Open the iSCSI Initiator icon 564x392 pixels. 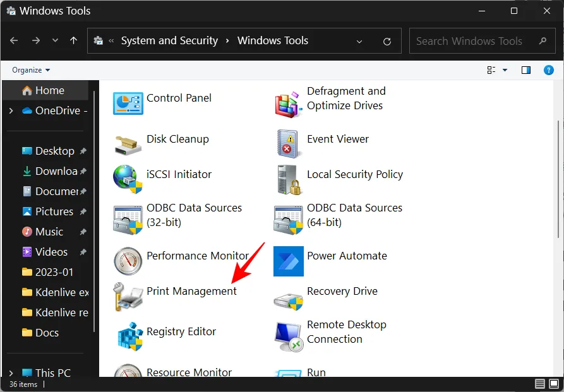pyautogui.click(x=128, y=179)
